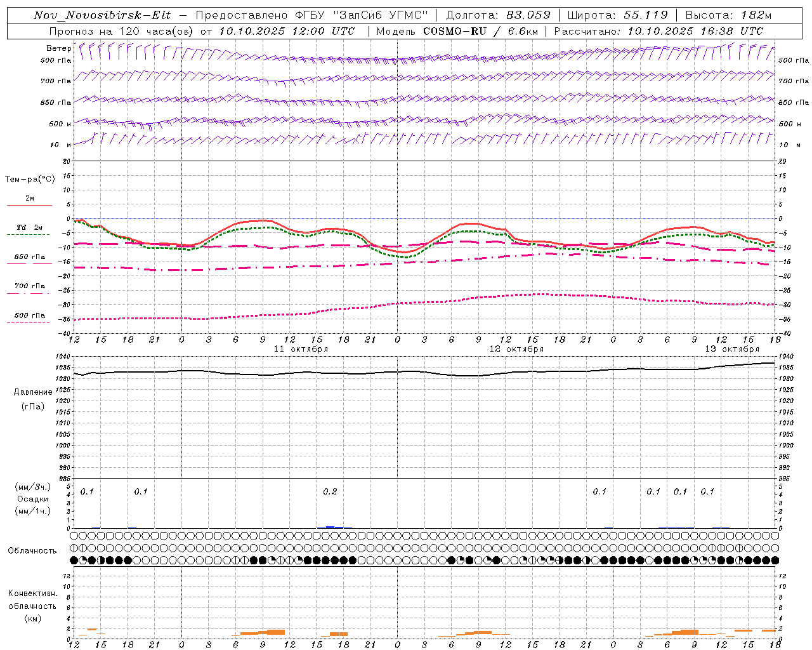This screenshot has width=812, height=650.
Task: Click the "11 октября" date label
Action: click(301, 349)
